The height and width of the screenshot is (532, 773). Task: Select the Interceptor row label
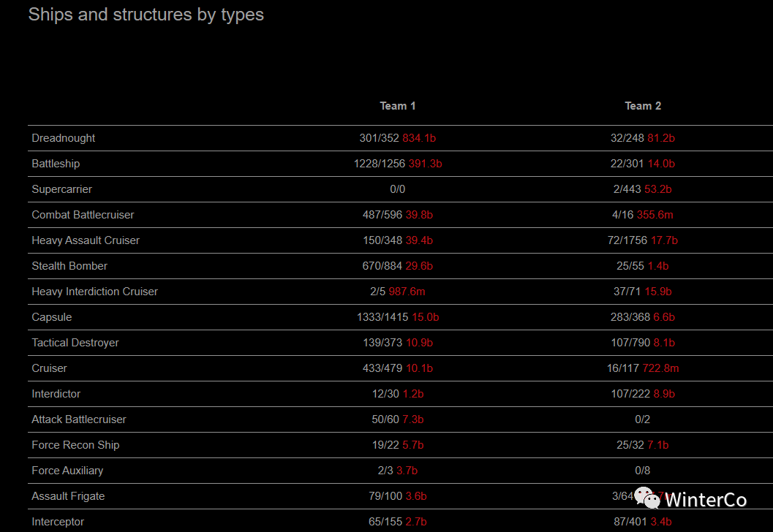pos(58,522)
